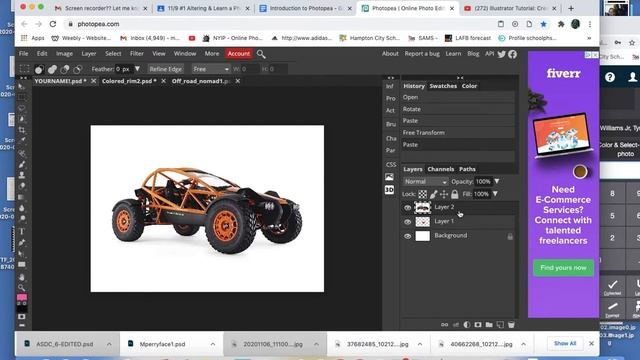Select the Dodge tool
The image size is (640, 360).
pyautogui.click(x=22, y=219)
